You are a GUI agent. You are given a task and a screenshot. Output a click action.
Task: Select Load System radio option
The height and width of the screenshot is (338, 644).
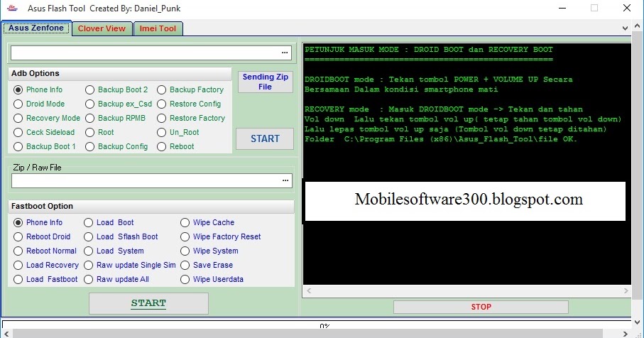tap(114, 251)
